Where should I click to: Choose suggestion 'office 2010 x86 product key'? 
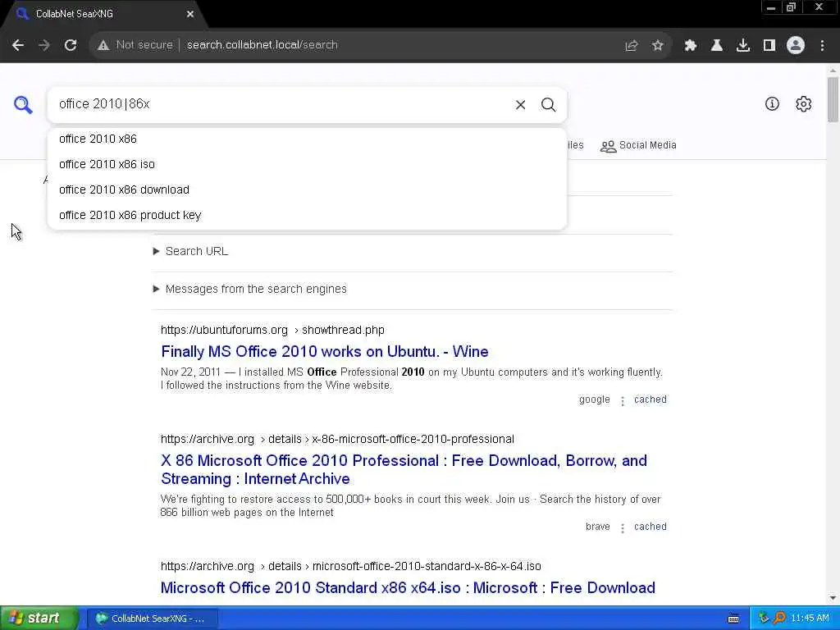pos(307,216)
